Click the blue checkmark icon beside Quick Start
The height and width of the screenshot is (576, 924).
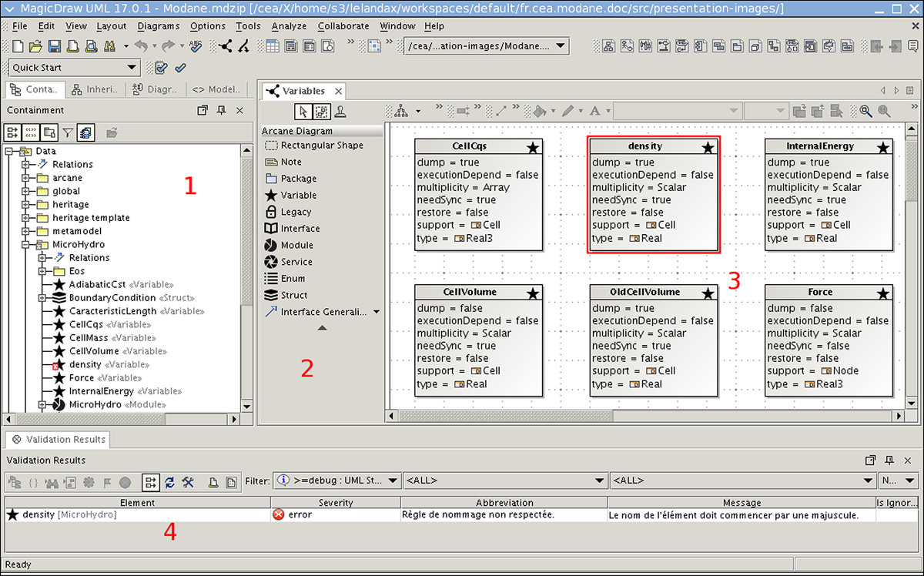pyautogui.click(x=180, y=68)
